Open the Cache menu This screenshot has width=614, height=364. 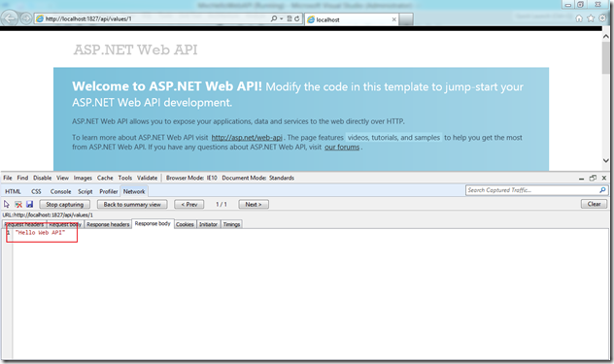tap(105, 178)
